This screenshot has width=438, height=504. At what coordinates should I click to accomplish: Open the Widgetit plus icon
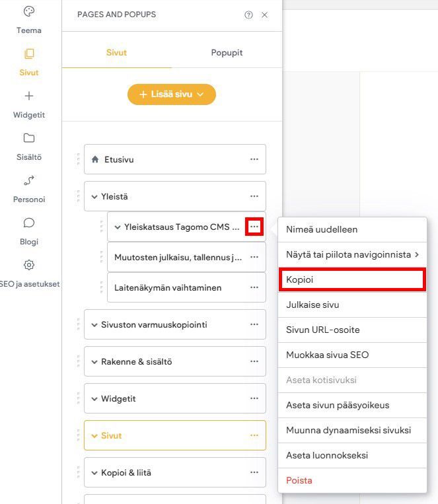pos(28,96)
